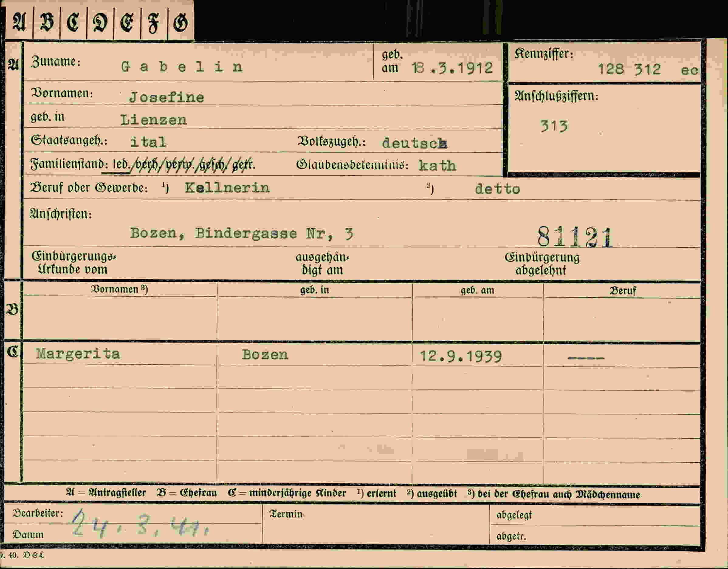Click the 'Anschriften:' label
728x569 pixels.
61,214
